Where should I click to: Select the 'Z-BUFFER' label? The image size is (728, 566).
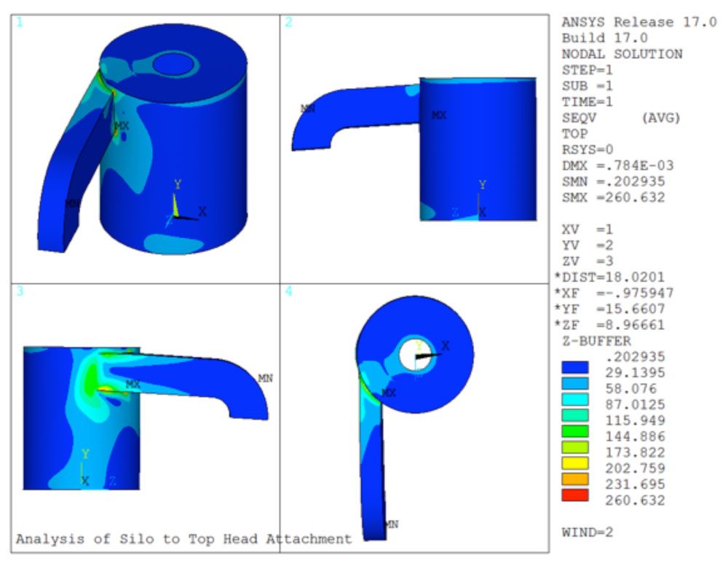(597, 341)
